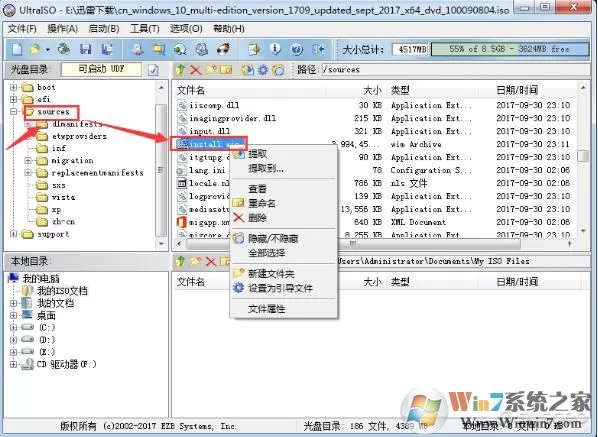Open the 文件(F) menu
The height and width of the screenshot is (437, 598).
pyautogui.click(x=22, y=29)
